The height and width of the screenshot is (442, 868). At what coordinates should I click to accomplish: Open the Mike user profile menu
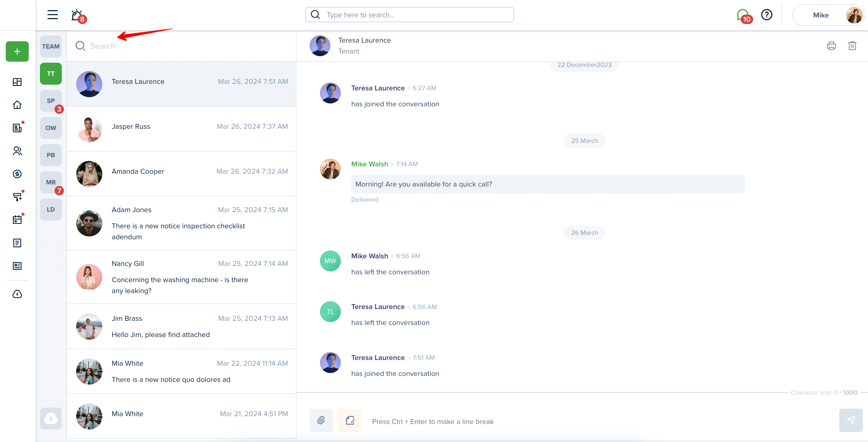[829, 15]
